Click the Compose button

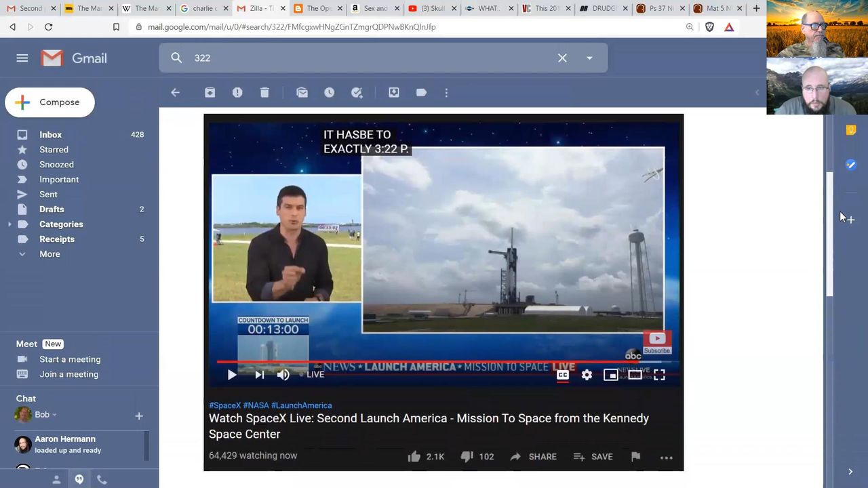(50, 102)
